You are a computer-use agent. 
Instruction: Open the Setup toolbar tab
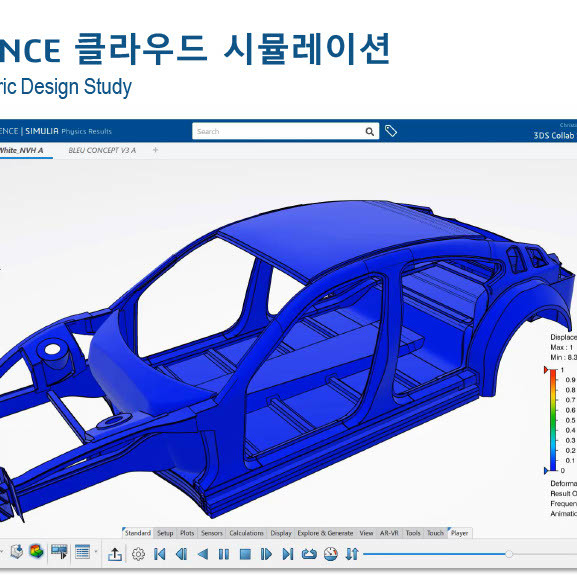tap(165, 533)
